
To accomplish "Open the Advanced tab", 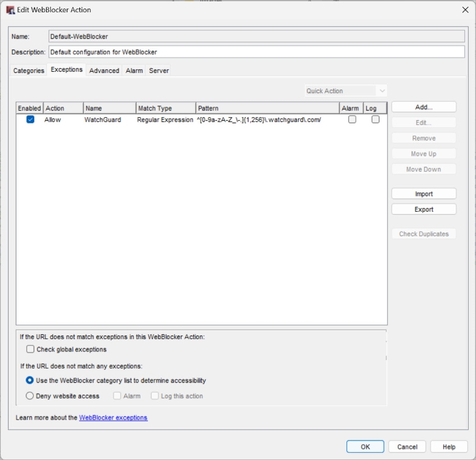I will coord(104,71).
